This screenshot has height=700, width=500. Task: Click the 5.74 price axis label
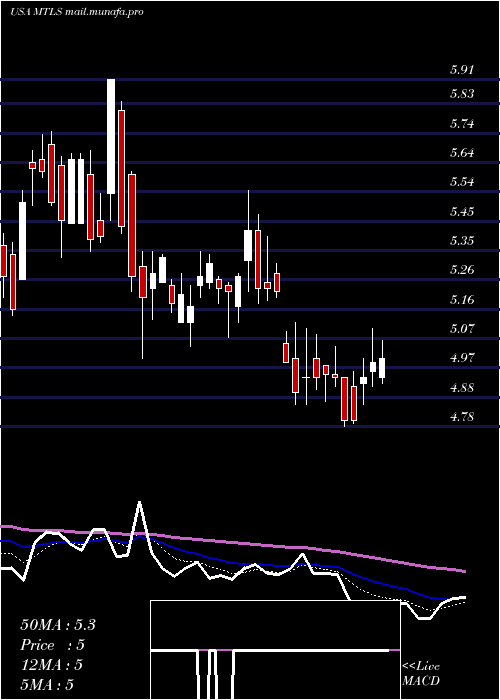coord(462,123)
